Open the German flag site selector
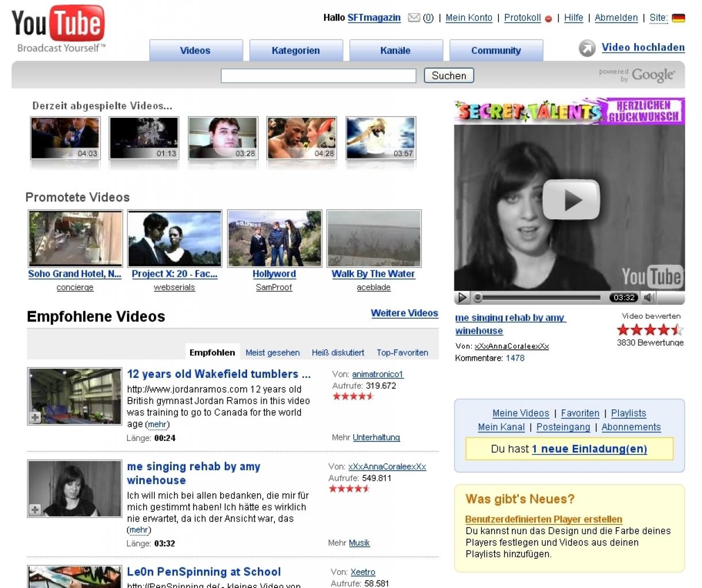This screenshot has height=588, width=702. [x=678, y=18]
